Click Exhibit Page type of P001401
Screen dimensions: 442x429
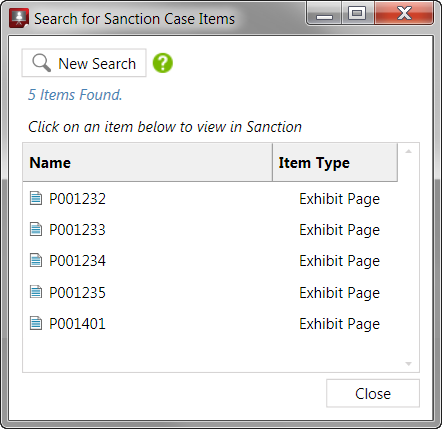[339, 324]
